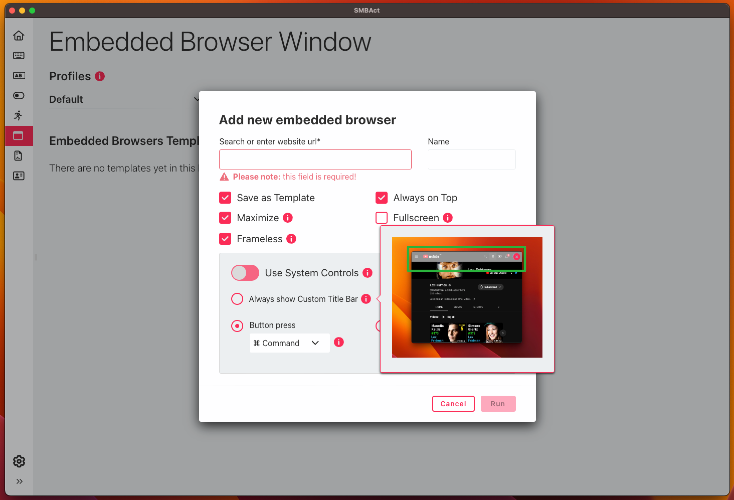Click the info icon beside Profiles
734x500 pixels.
tap(100, 76)
